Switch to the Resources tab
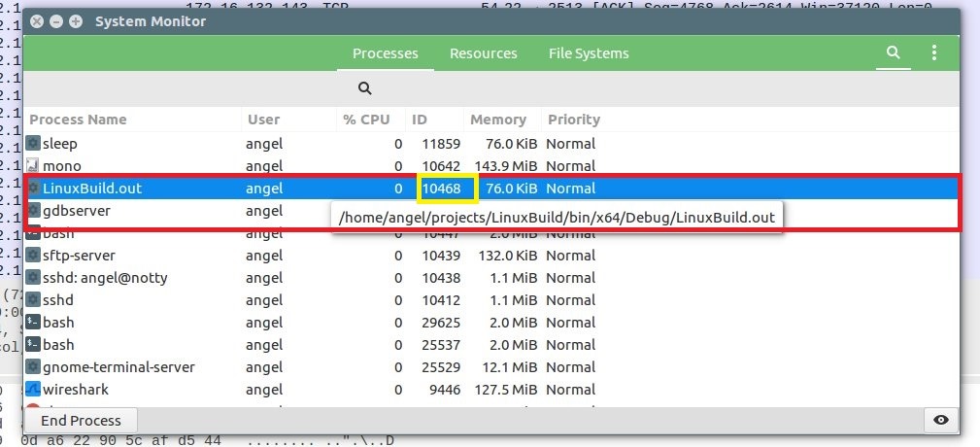This screenshot has width=980, height=447. coord(483,53)
